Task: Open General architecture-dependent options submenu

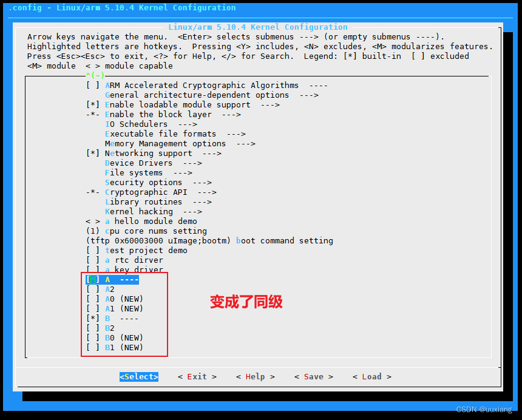Action: 212,95
